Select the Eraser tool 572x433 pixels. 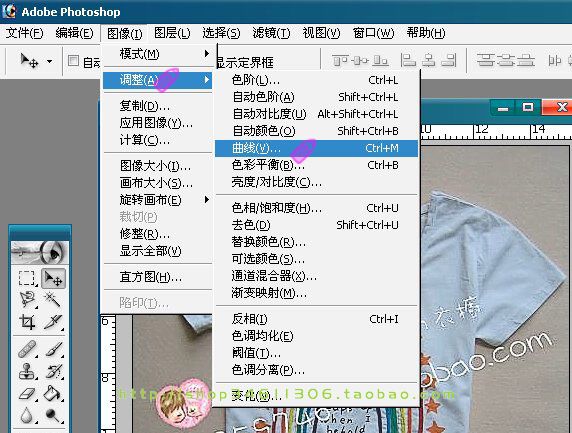point(27,393)
